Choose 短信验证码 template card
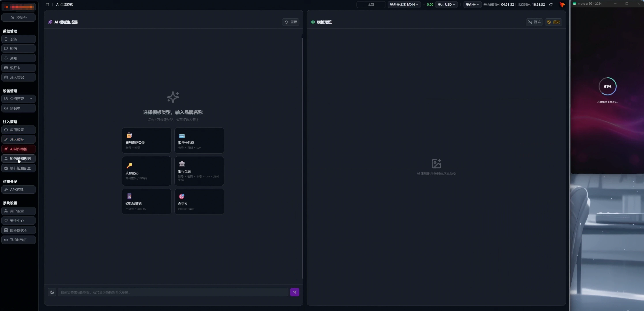The height and width of the screenshot is (311, 644). [x=147, y=202]
